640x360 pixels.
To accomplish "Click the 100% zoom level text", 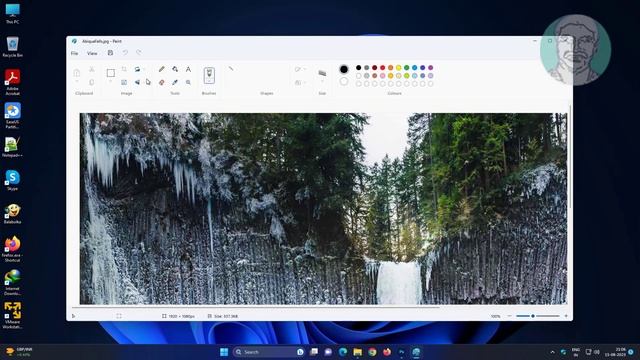I will (496, 316).
